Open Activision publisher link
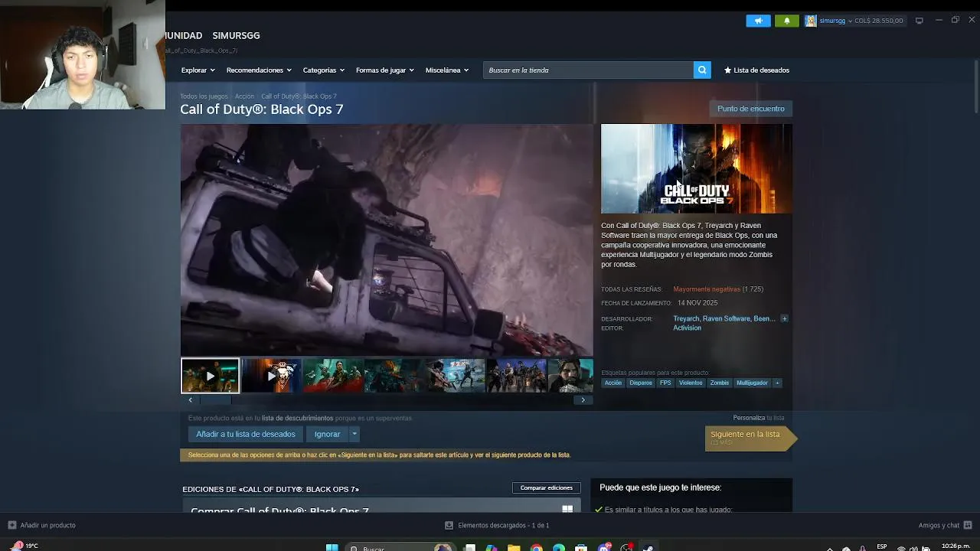The width and height of the screenshot is (980, 551). (x=687, y=328)
